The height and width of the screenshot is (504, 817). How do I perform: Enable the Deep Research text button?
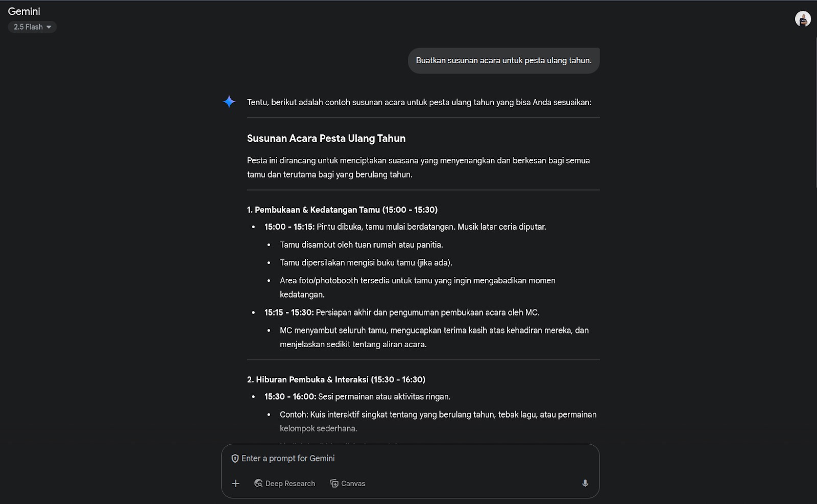coord(290,484)
